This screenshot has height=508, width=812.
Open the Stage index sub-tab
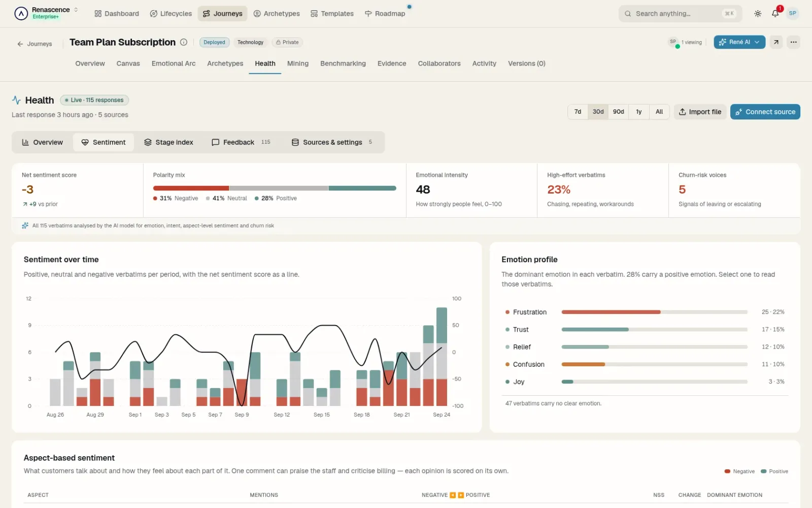pyautogui.click(x=168, y=142)
